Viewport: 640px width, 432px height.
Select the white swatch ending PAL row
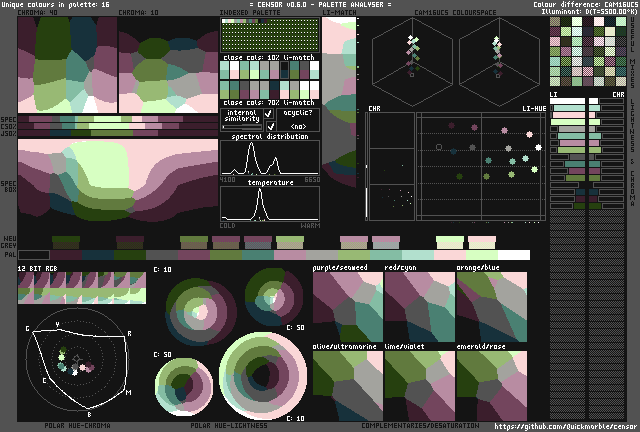tap(514, 255)
